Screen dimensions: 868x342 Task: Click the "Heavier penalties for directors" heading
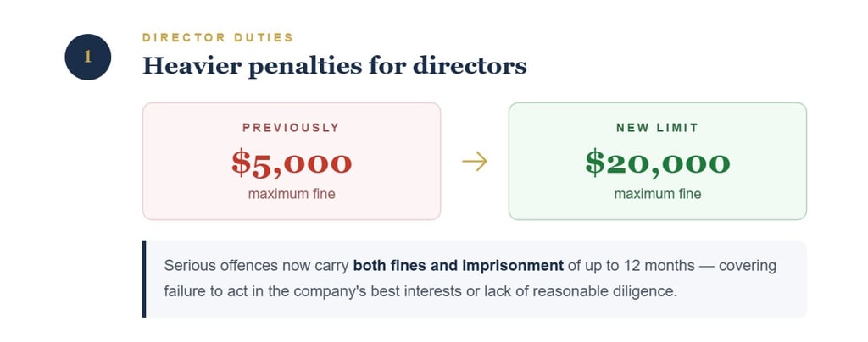334,65
